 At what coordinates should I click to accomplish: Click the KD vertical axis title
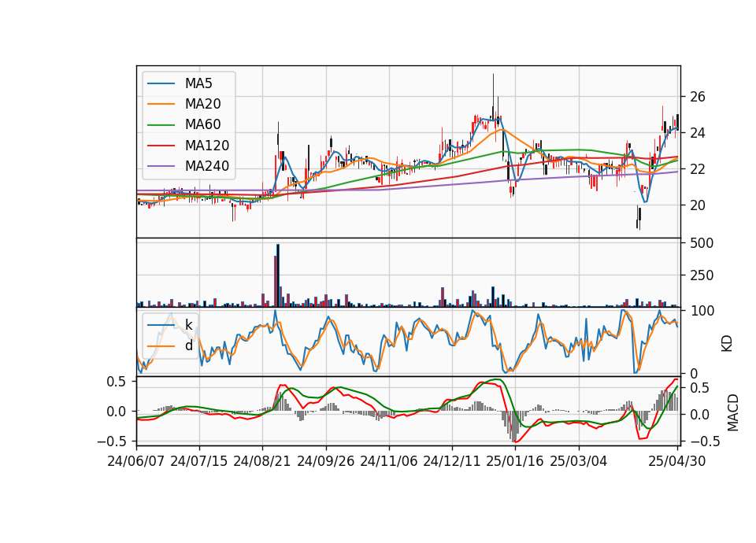pyautogui.click(x=727, y=343)
